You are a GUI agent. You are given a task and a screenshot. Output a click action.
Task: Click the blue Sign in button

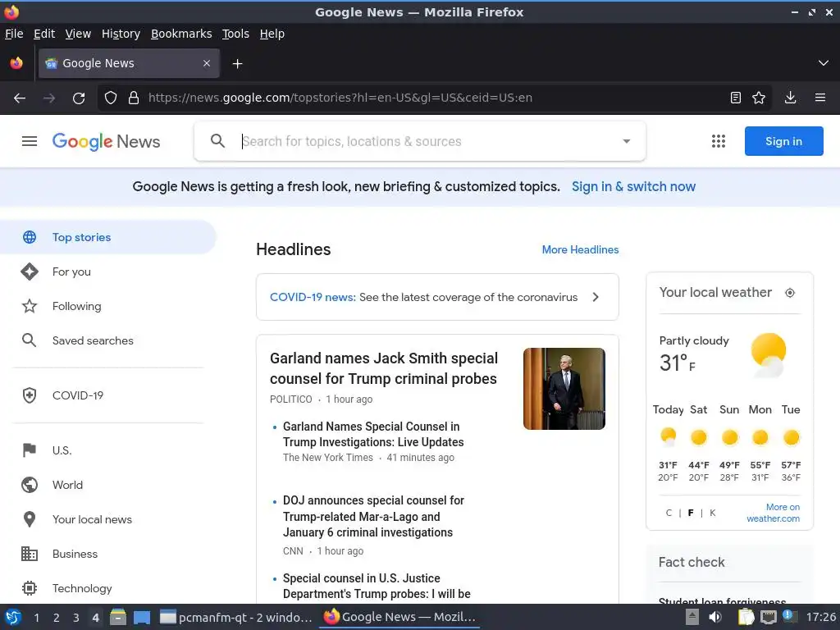[x=783, y=141]
